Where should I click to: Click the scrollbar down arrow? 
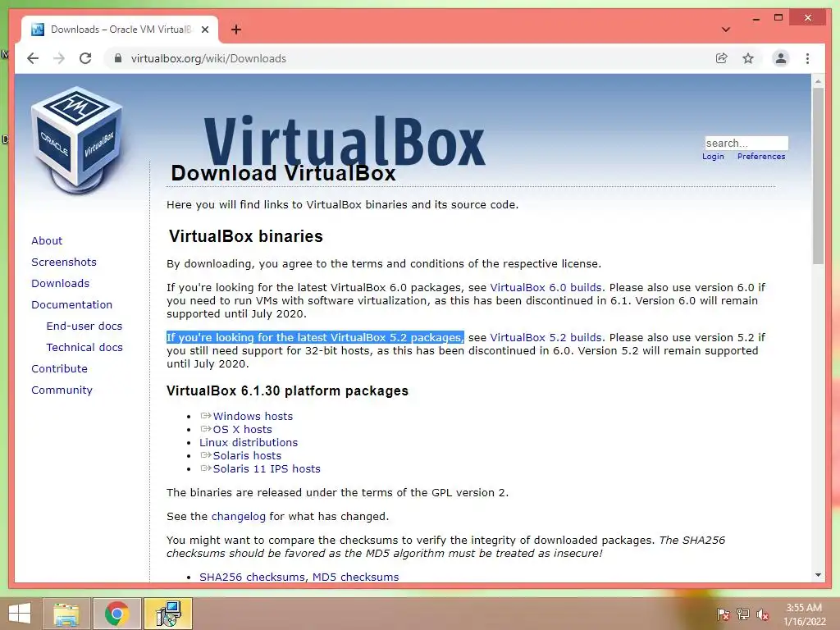[818, 575]
